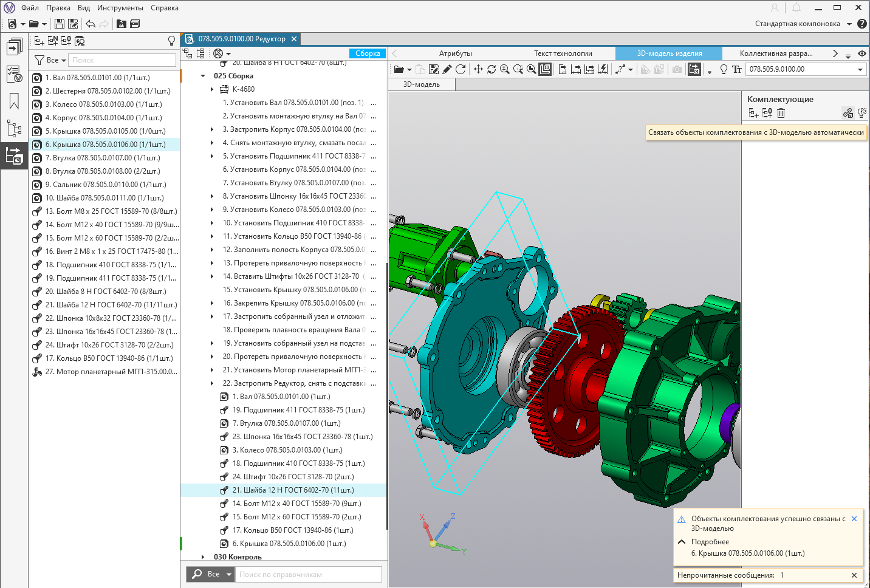This screenshot has height=588, width=870.
Task: Click the undo arrow in main toolbar
Action: pyautogui.click(x=91, y=24)
